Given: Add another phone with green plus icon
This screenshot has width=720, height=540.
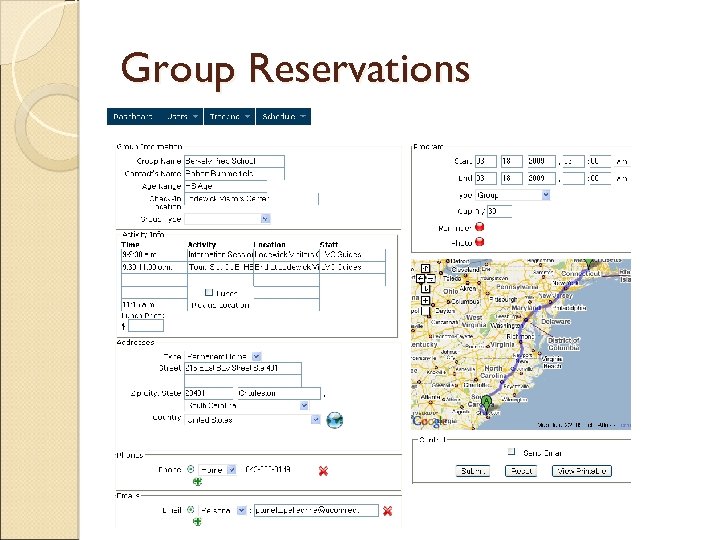Looking at the screenshot, I should click(197, 481).
